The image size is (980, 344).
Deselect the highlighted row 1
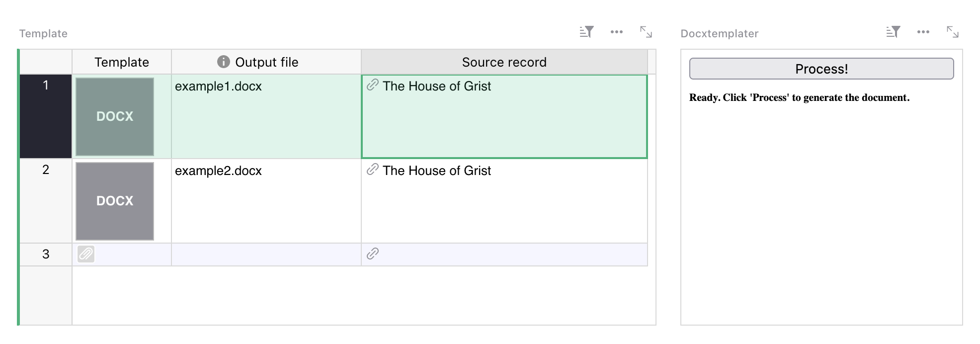pyautogui.click(x=45, y=85)
